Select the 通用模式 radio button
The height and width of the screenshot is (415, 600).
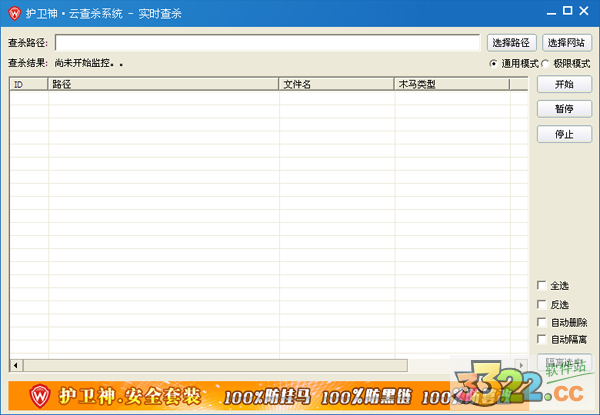tap(493, 63)
